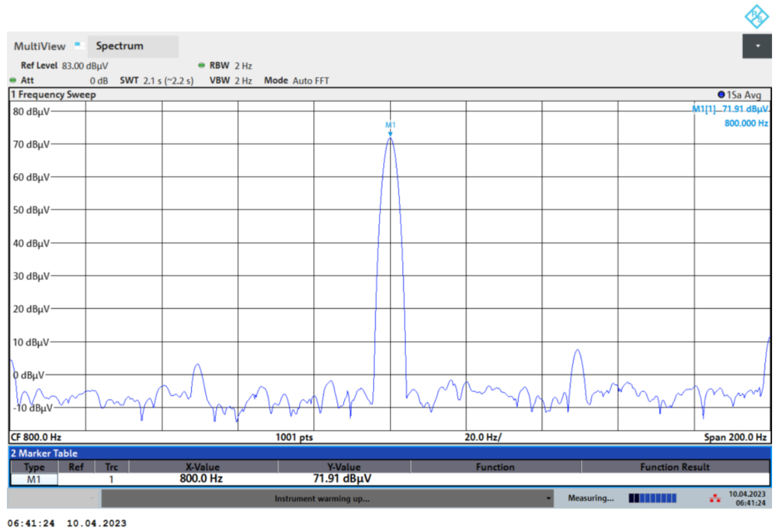Click the SWT sweep time setting

(156, 81)
